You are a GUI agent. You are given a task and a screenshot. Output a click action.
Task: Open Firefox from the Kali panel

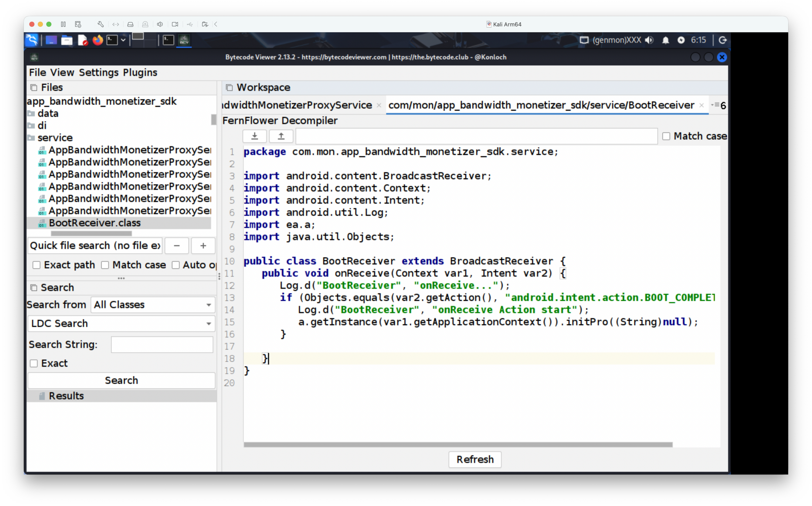tap(98, 40)
